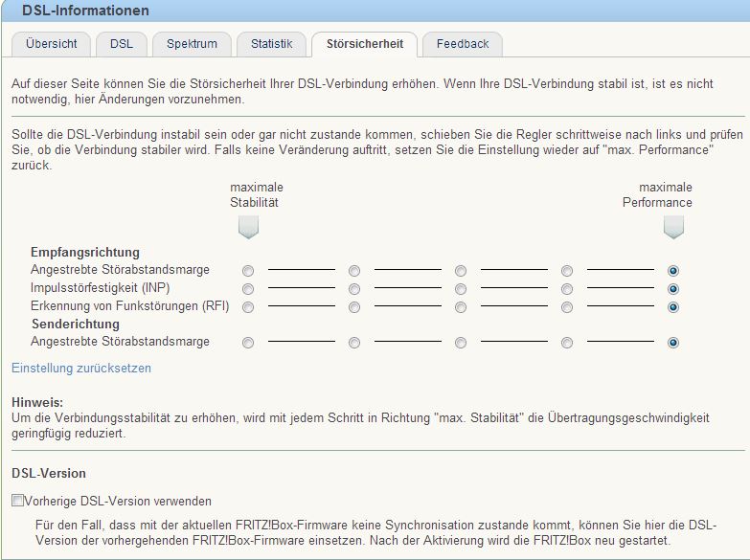750x560 pixels.
Task: Select fourth step for Senderichtung Störabstandsmarge
Action: pos(567,343)
